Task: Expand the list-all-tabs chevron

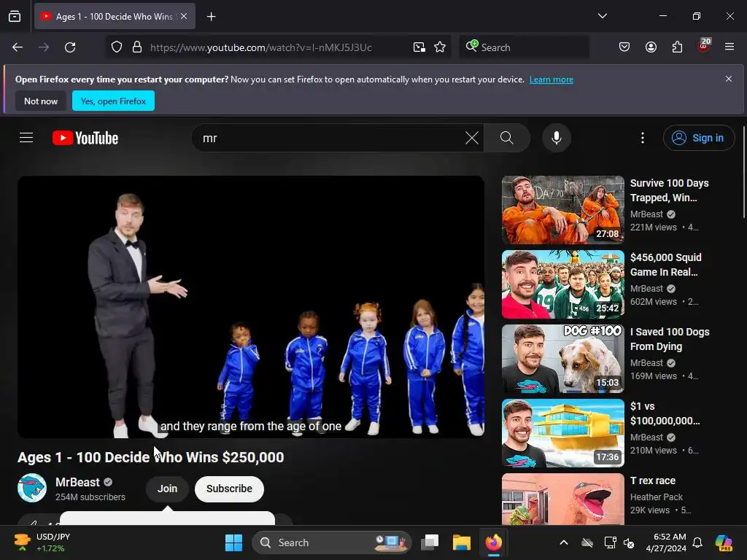Action: tap(602, 16)
